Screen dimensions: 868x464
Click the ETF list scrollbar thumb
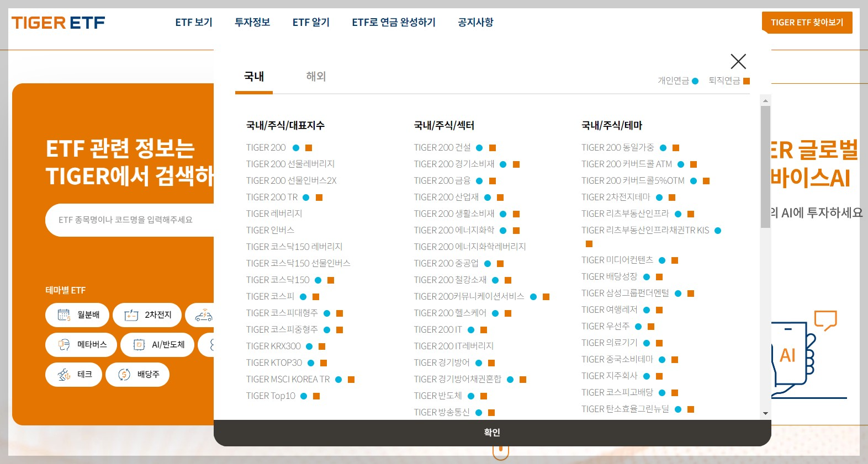click(x=765, y=167)
